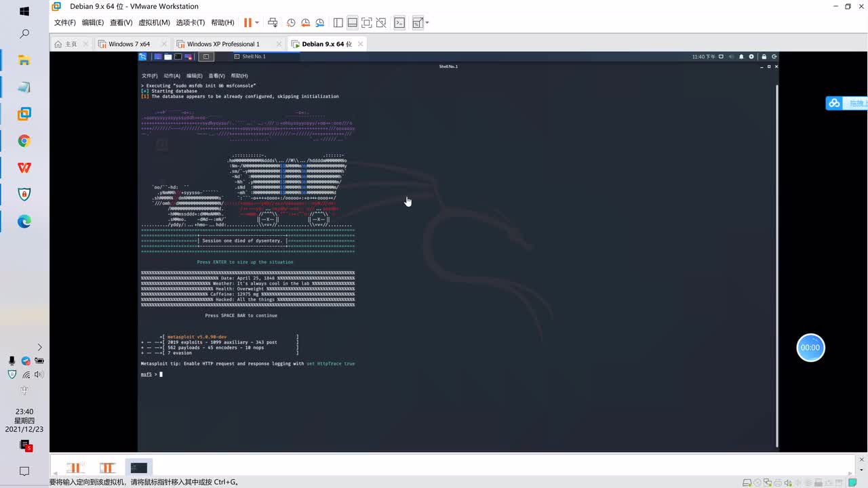Open the terminal 查看(V) menu
The height and width of the screenshot is (488, 868).
[x=217, y=76]
